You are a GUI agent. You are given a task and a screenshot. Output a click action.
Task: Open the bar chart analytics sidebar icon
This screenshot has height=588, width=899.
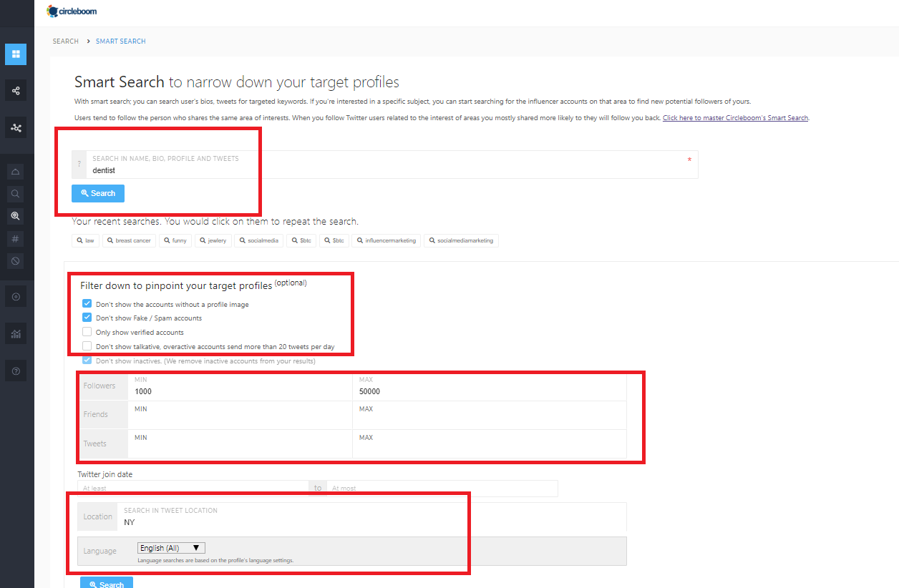click(16, 333)
